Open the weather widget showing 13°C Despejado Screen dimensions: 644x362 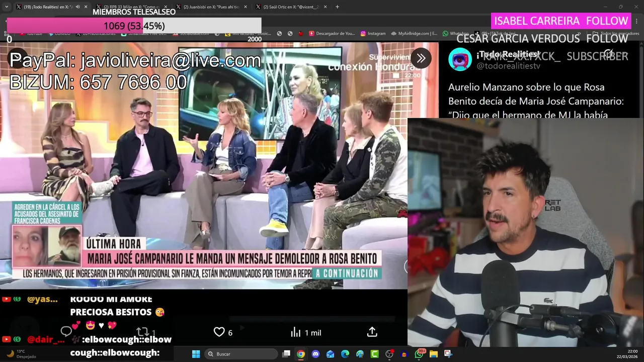click(x=20, y=354)
